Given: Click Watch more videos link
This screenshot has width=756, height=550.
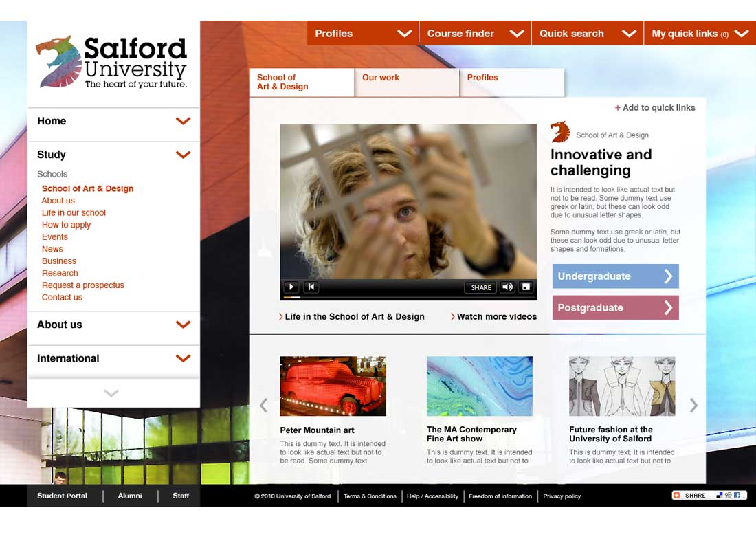Looking at the screenshot, I should [x=493, y=316].
